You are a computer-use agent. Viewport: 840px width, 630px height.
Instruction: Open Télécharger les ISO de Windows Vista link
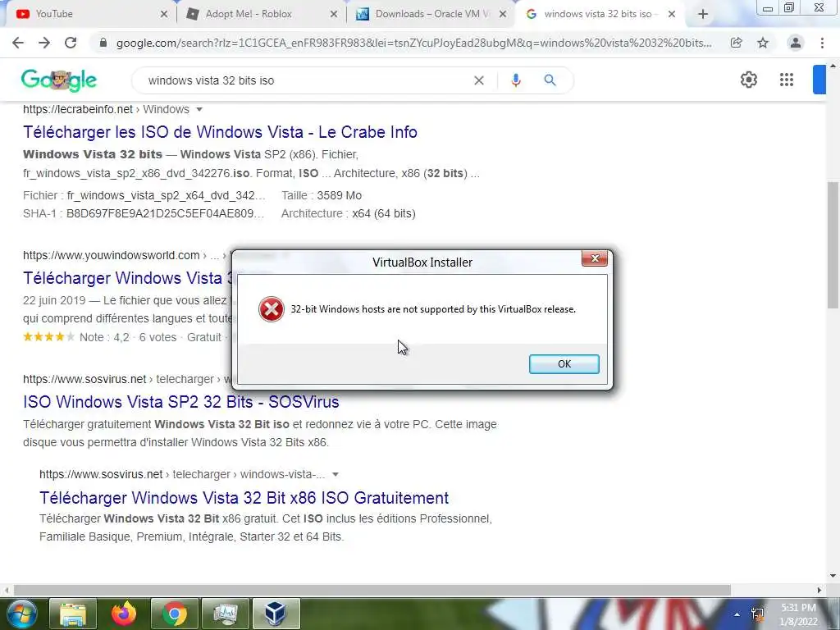coord(220,132)
